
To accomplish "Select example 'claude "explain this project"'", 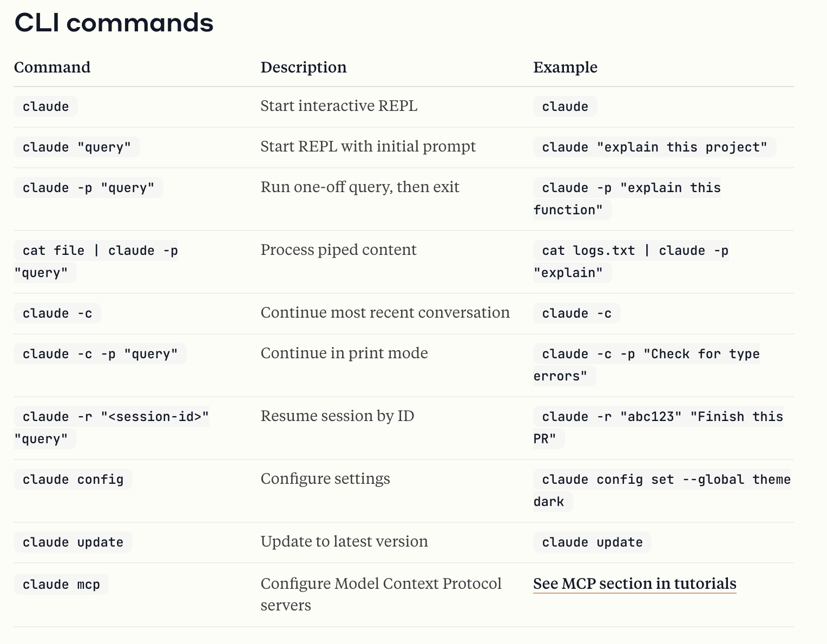I will [655, 147].
